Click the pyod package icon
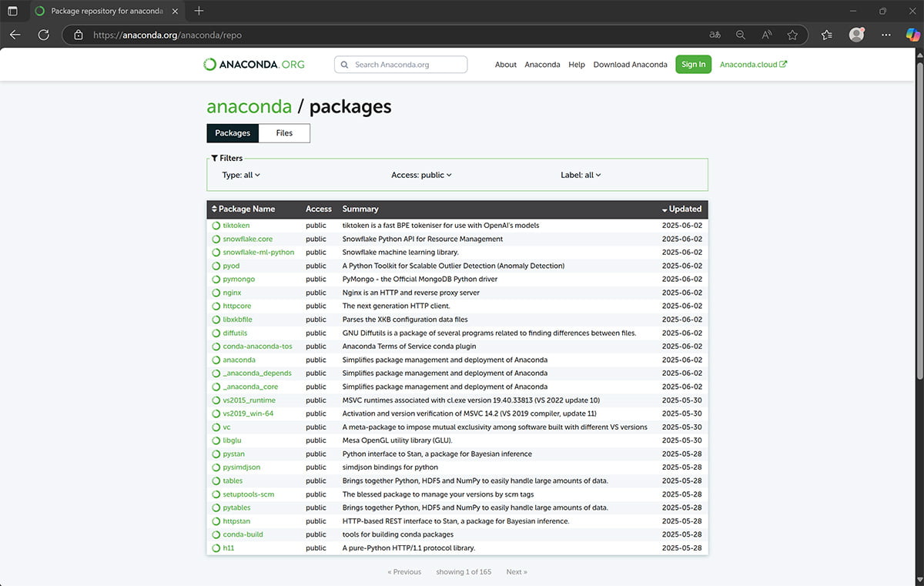 216,266
